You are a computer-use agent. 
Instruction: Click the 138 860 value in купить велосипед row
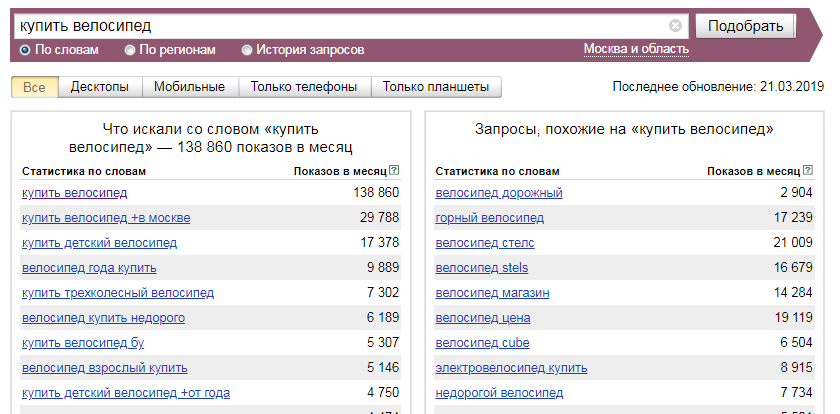[376, 192]
